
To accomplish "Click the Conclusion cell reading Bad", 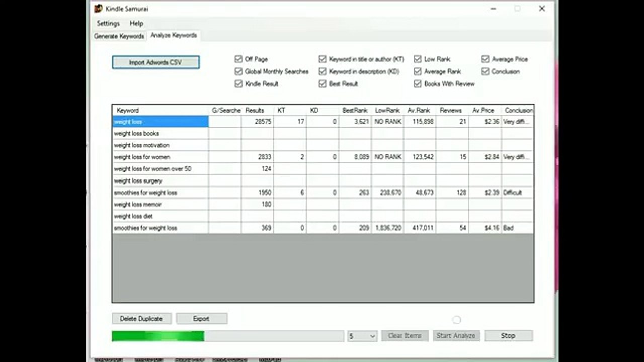I will (517, 228).
